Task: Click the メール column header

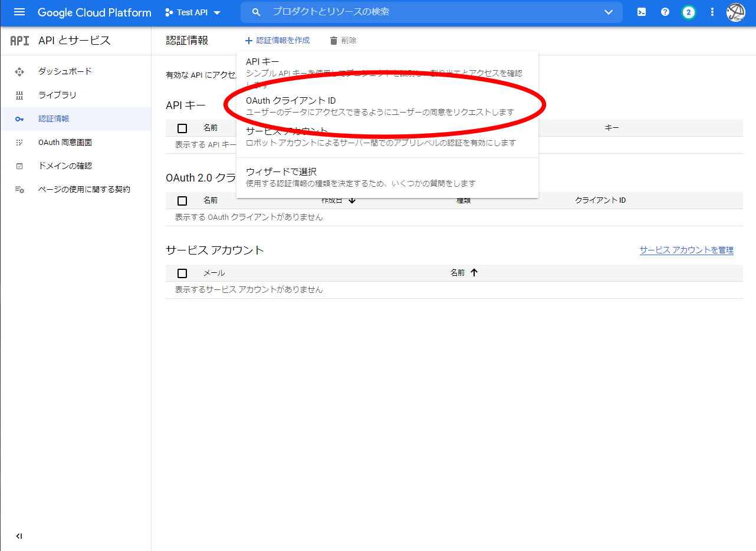Action: tap(214, 273)
